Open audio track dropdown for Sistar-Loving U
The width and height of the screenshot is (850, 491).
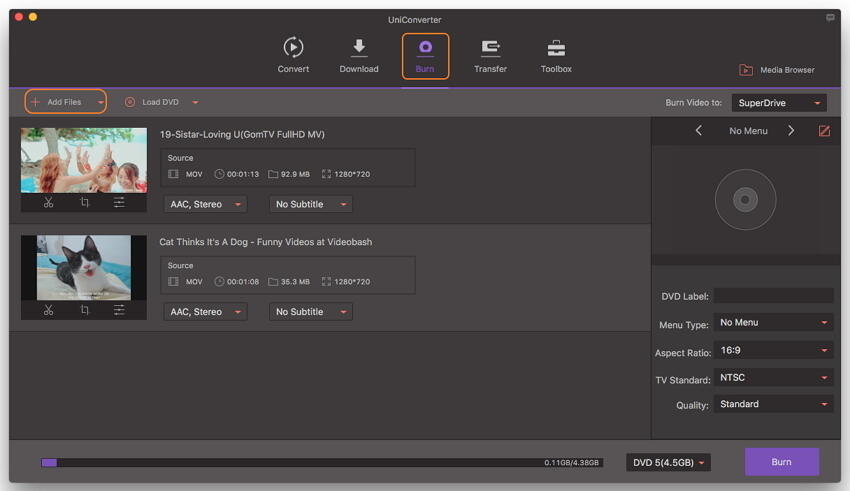[205, 204]
